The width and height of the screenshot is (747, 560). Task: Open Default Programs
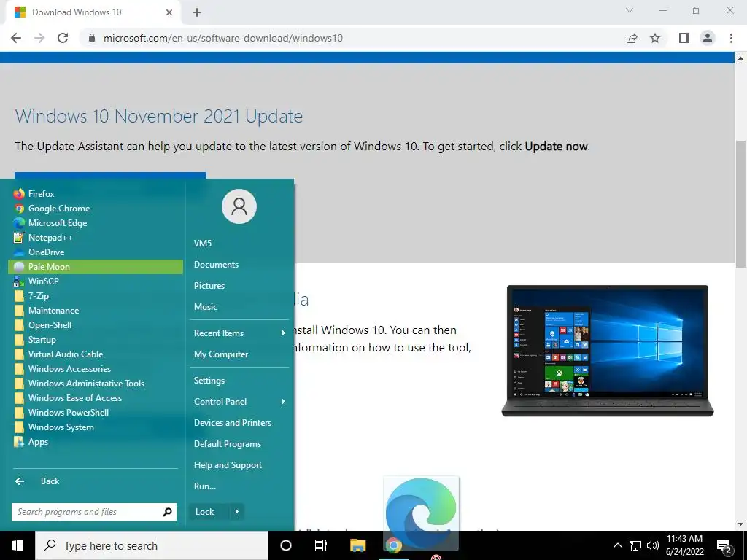point(239,444)
